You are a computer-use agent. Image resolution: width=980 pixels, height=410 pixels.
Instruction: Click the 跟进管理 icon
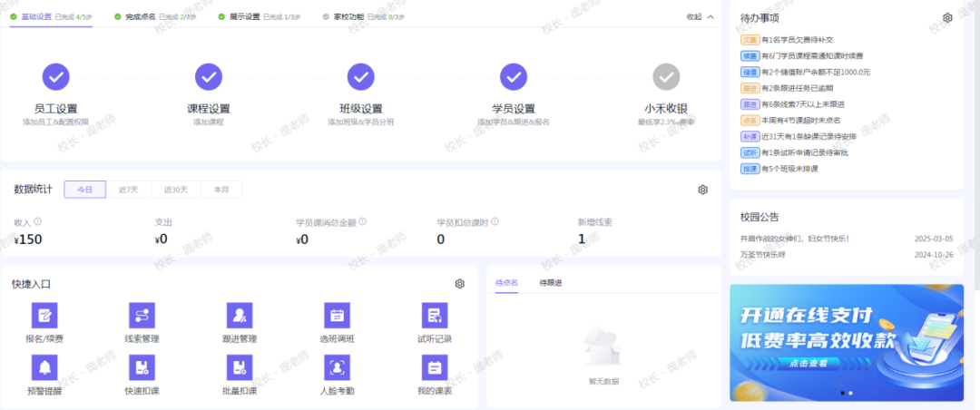[240, 316]
